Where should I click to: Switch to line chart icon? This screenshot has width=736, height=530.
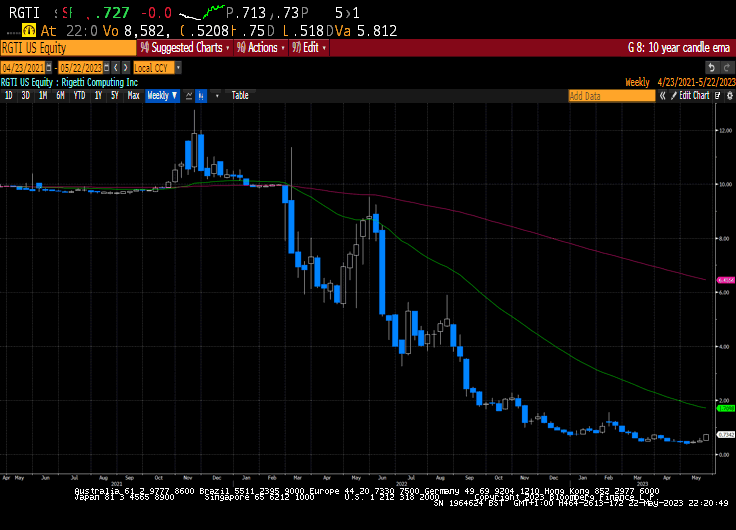click(x=189, y=96)
